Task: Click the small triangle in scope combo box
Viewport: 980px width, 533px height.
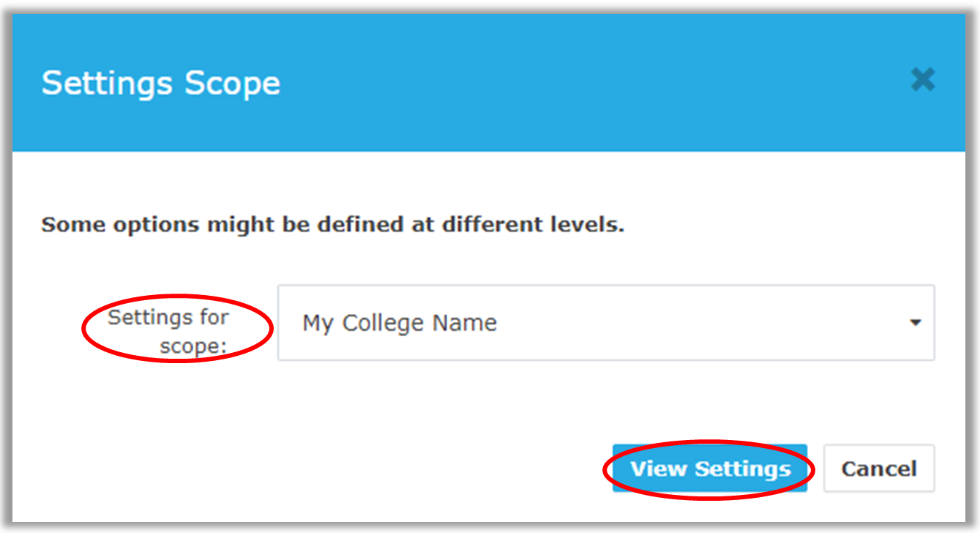Action: [915, 323]
